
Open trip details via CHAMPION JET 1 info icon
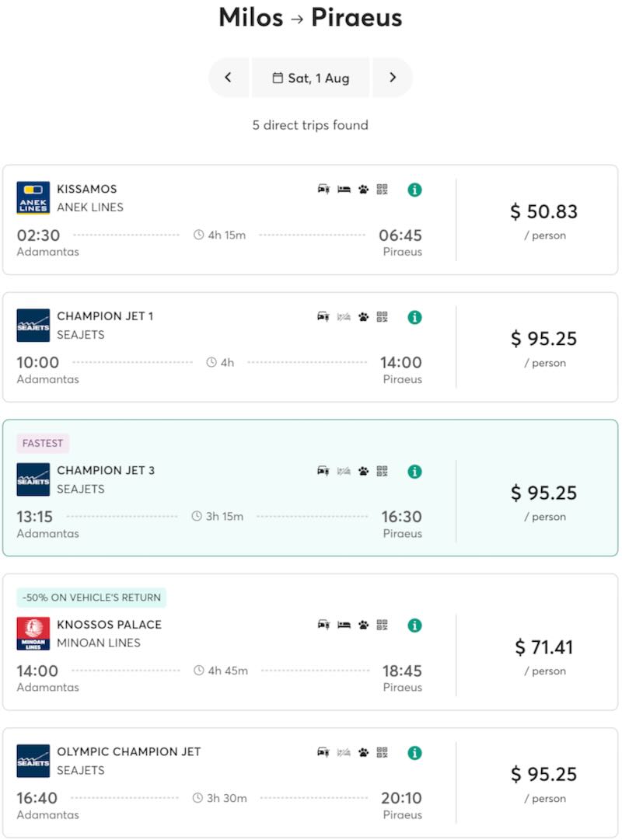pos(414,317)
